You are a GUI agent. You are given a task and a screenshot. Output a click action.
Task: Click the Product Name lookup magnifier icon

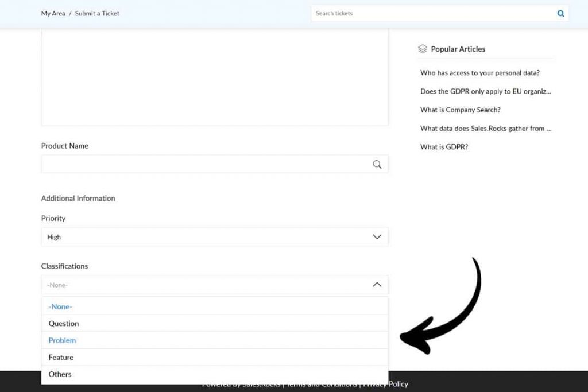click(x=377, y=164)
